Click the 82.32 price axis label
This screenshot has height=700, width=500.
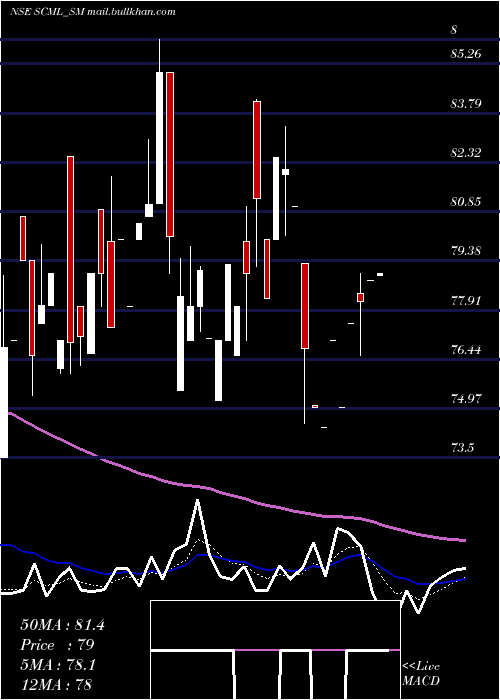point(467,153)
